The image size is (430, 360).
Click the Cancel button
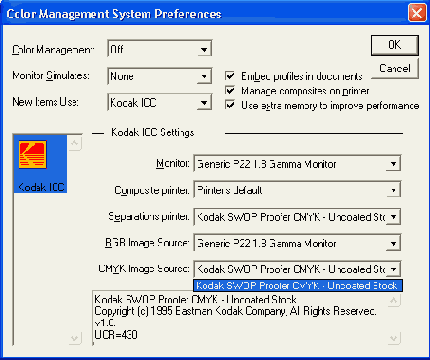(395, 68)
